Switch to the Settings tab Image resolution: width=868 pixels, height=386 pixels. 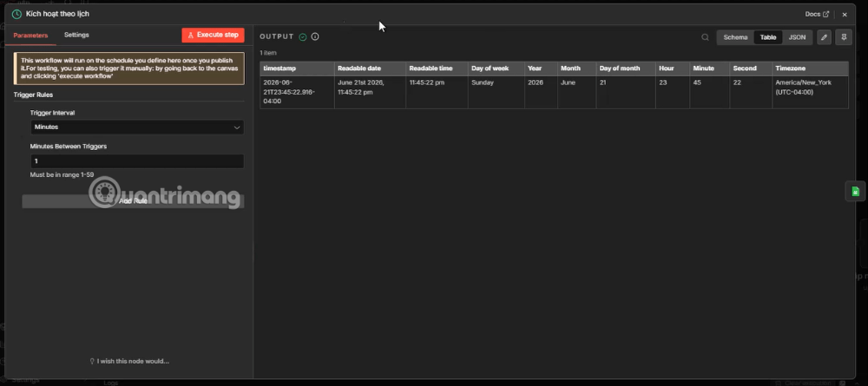(76, 35)
